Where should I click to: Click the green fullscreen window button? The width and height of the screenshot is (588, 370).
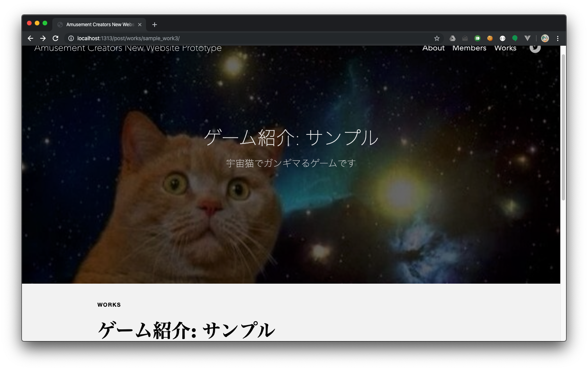click(45, 23)
